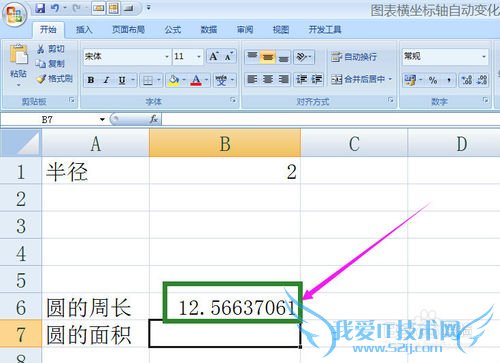This screenshot has height=363, width=500.
Task: Switch to the 开始 (Home) tab
Action: (x=48, y=30)
